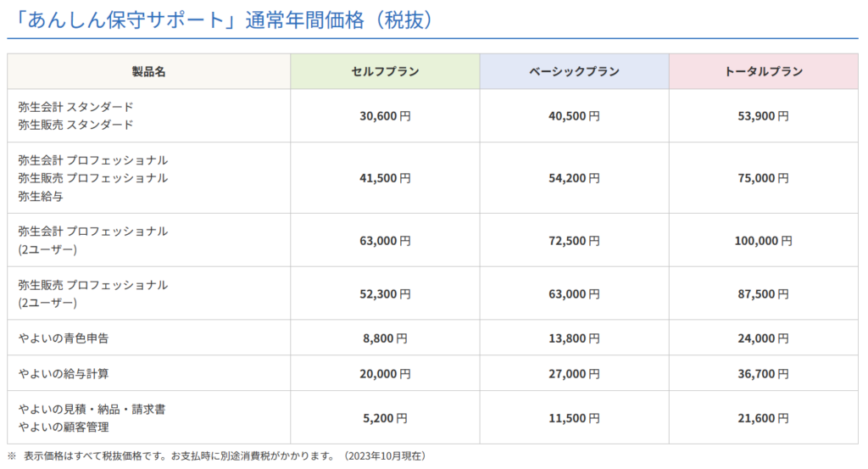Viewport: 868px width, 469px height.
Task: Click やよいの顧客管理 product name
Action: pos(64,427)
